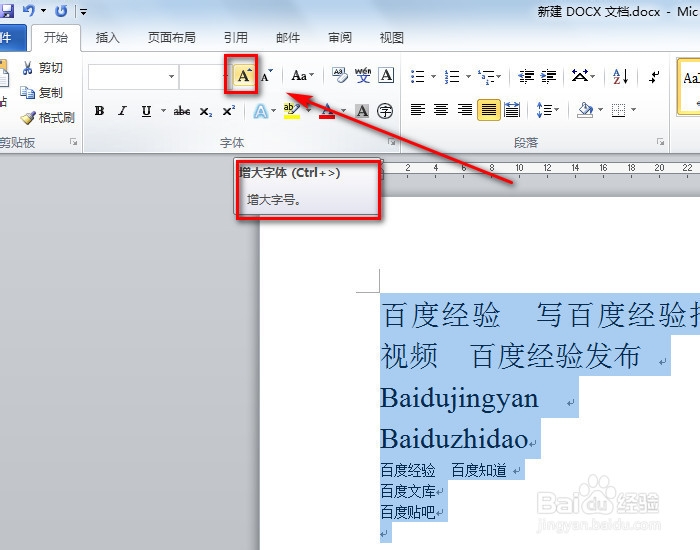The width and height of the screenshot is (700, 550).
Task: Click the Asian Layout icon
Action: click(x=580, y=75)
